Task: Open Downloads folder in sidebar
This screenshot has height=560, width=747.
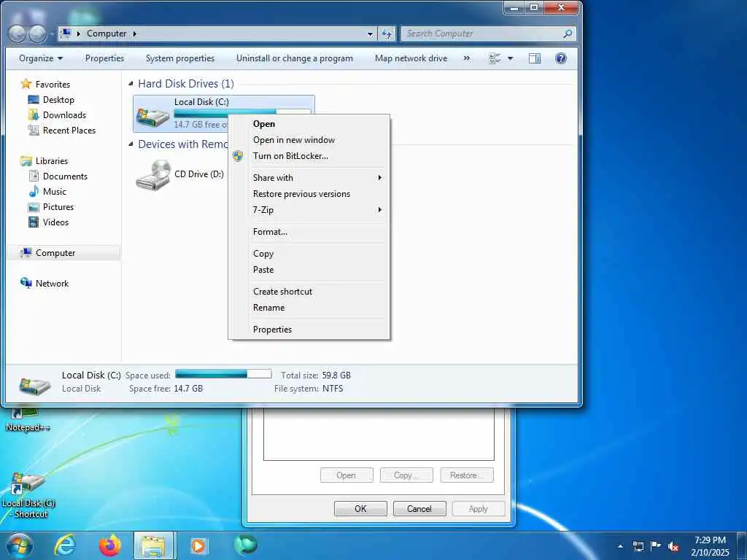Action: pos(64,114)
